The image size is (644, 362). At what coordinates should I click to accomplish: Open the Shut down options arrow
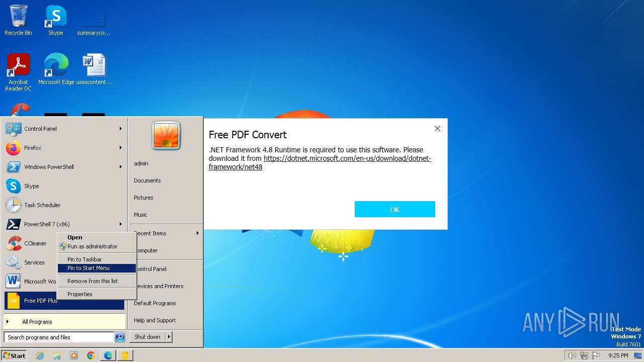pos(169,337)
